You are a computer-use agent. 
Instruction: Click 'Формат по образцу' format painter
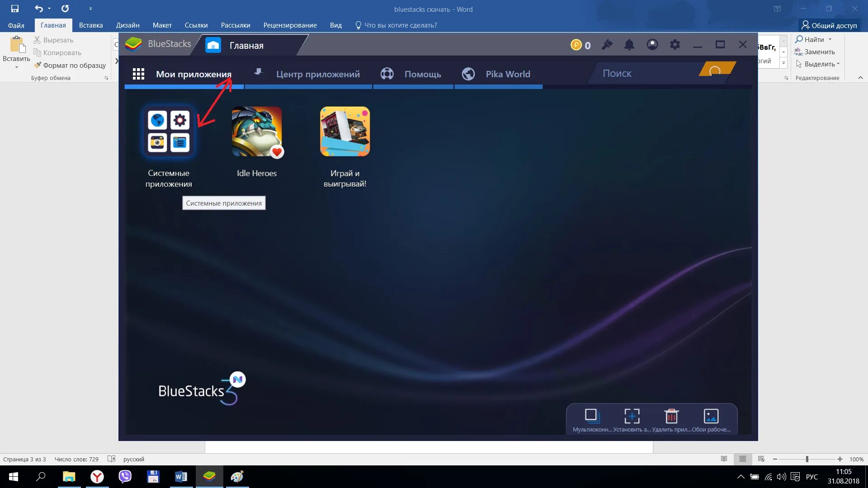70,65
